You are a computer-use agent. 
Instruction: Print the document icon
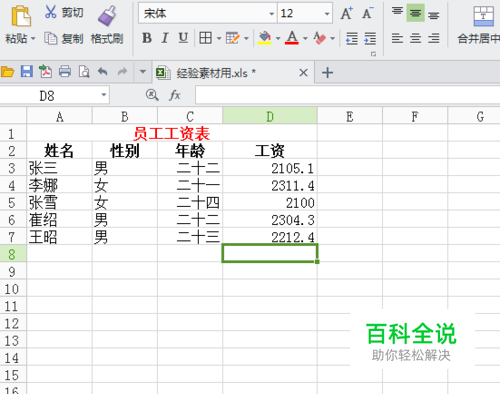coord(65,72)
